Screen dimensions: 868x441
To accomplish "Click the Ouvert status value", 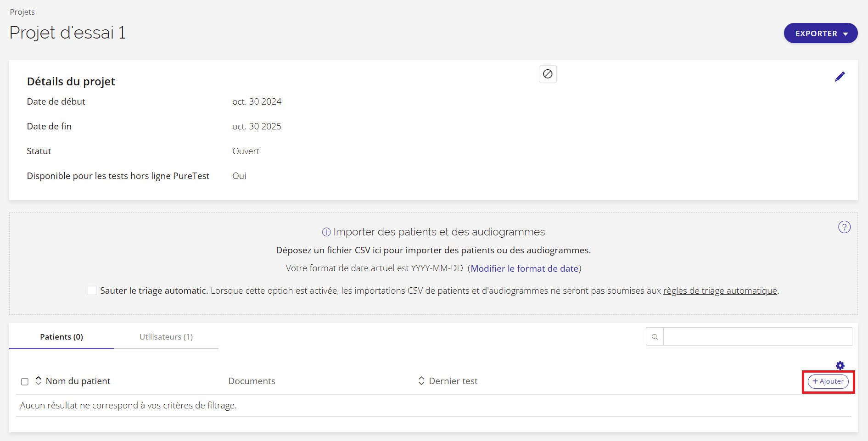I will (246, 151).
